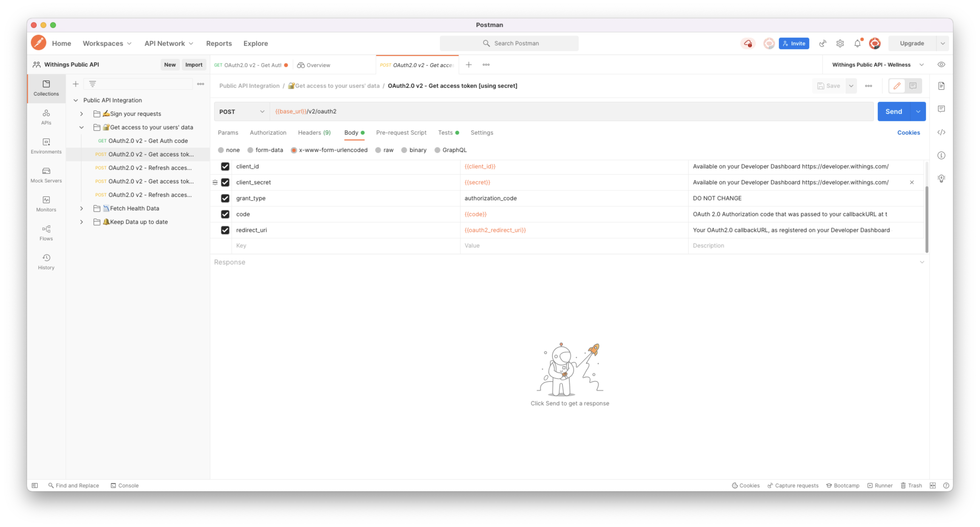Viewport: 980px width, 527px height.
Task: Open the History sidebar panel
Action: (46, 261)
